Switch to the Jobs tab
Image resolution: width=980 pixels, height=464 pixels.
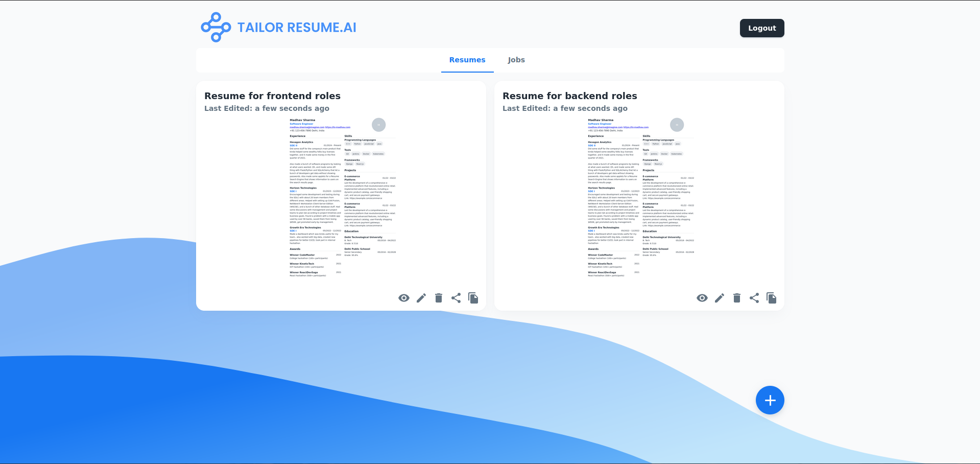(516, 60)
